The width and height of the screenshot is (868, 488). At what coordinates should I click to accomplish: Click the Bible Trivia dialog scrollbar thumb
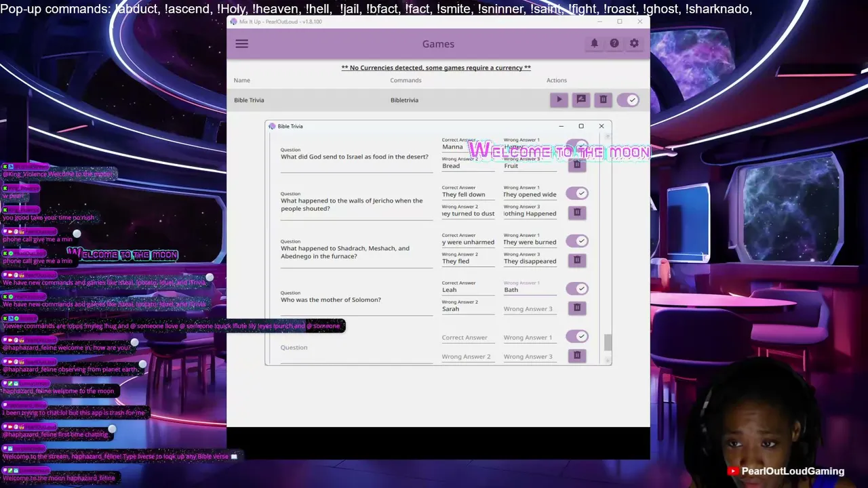click(x=608, y=342)
